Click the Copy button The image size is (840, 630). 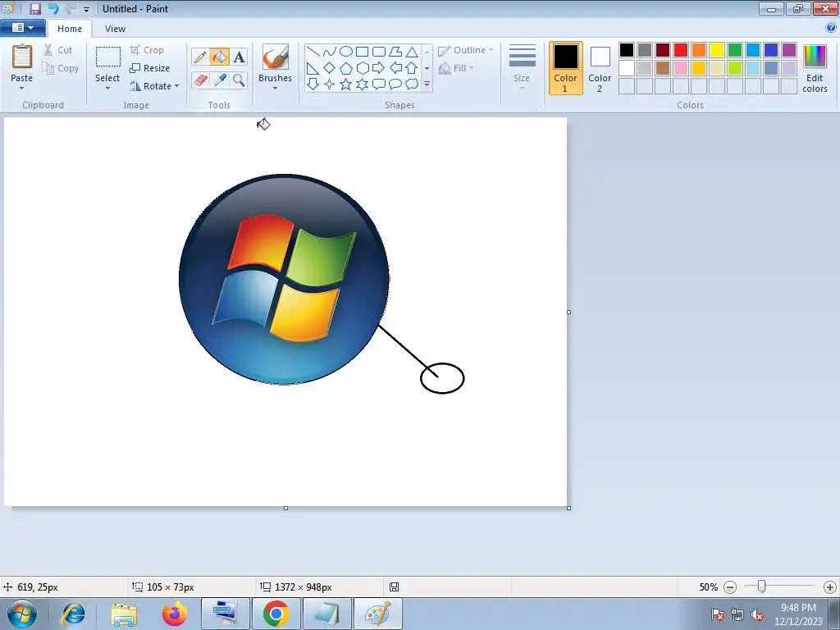(61, 68)
